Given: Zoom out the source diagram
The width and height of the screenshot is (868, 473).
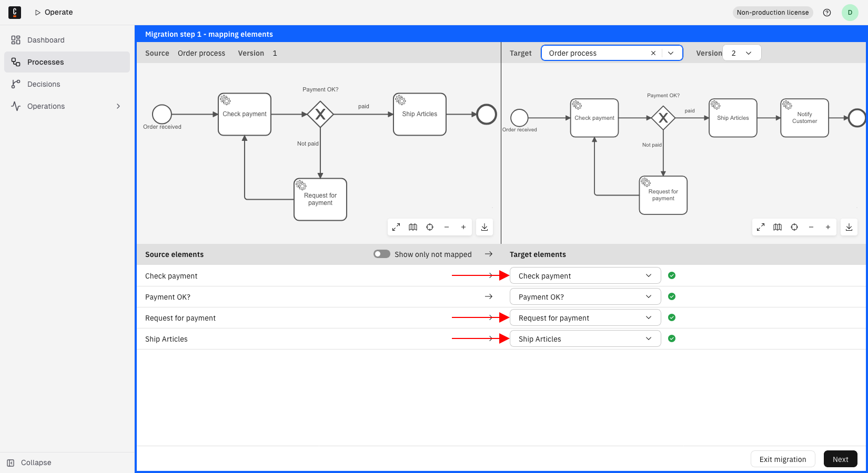Looking at the screenshot, I should pyautogui.click(x=447, y=227).
